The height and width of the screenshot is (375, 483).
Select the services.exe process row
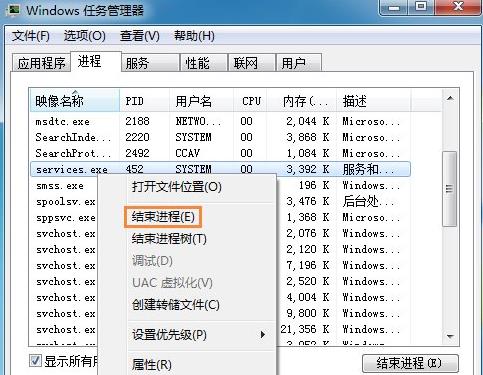[220, 169]
